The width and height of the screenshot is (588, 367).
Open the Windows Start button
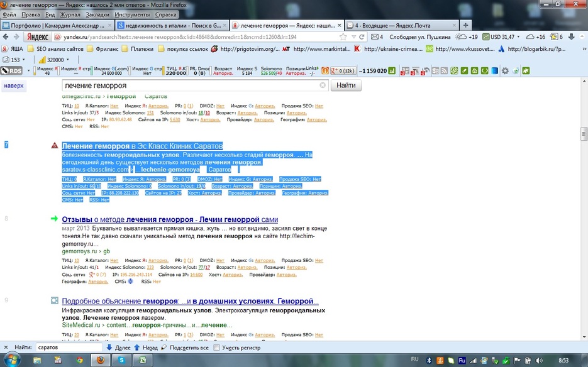[x=11, y=360]
